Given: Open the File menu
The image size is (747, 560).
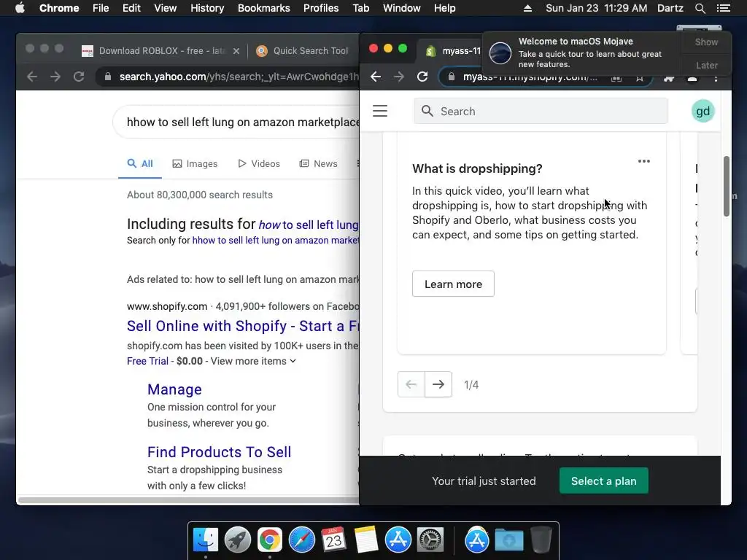Looking at the screenshot, I should (x=101, y=8).
